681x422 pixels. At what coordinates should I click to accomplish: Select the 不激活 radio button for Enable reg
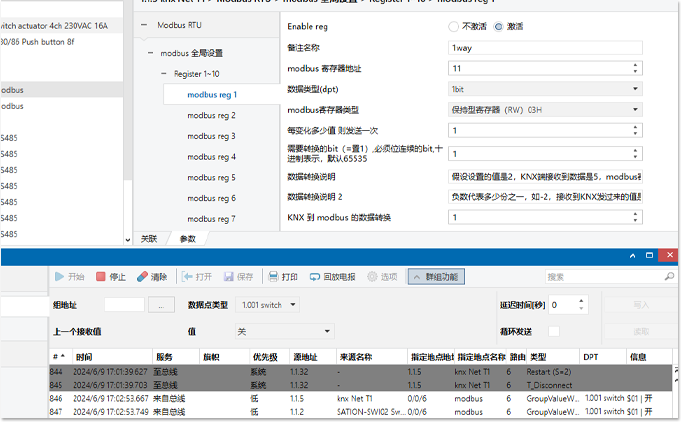[453, 26]
